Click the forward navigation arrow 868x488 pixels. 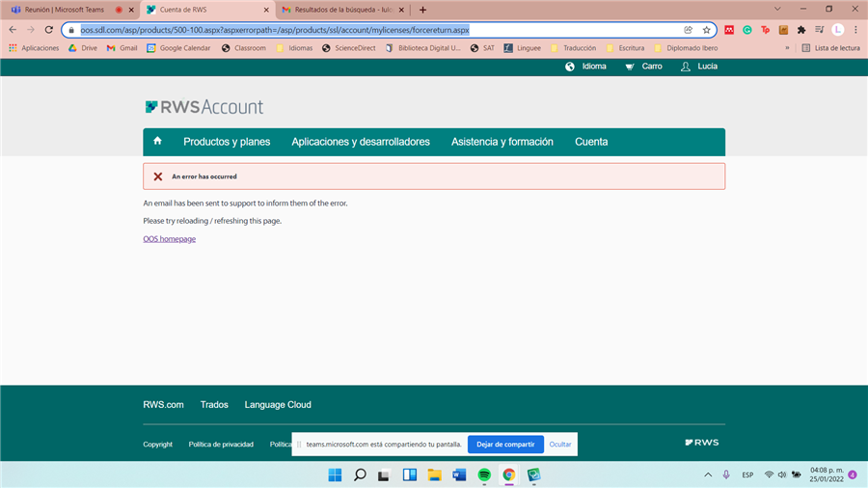click(31, 30)
